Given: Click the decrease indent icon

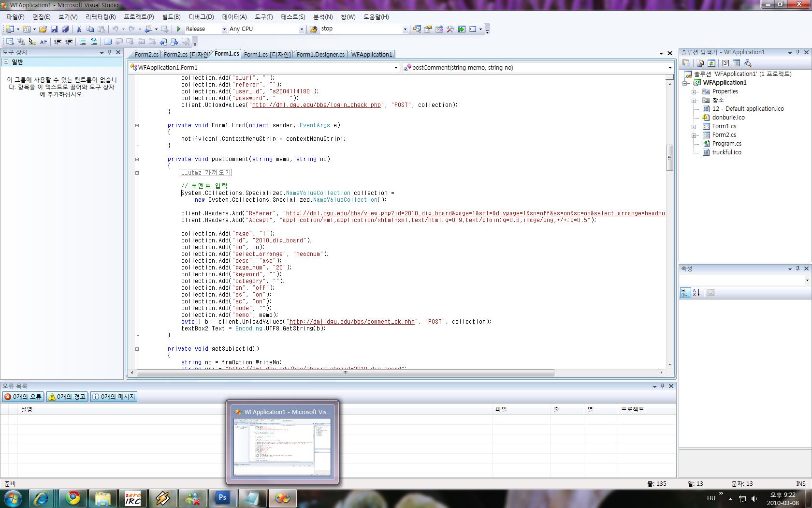Looking at the screenshot, I should click(58, 42).
